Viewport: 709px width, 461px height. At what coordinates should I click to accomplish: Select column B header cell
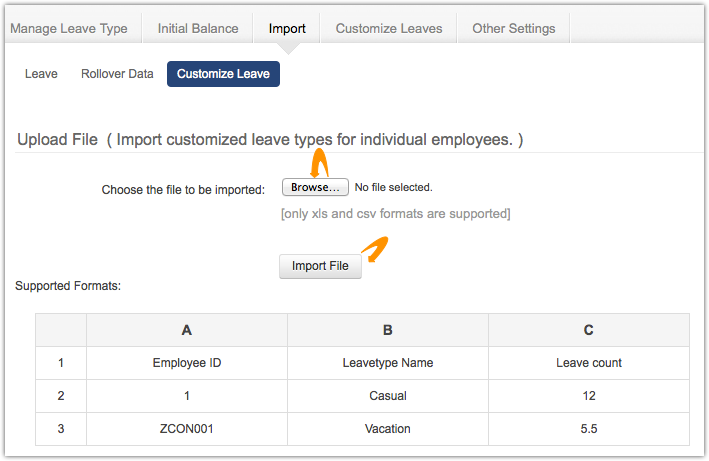387,330
